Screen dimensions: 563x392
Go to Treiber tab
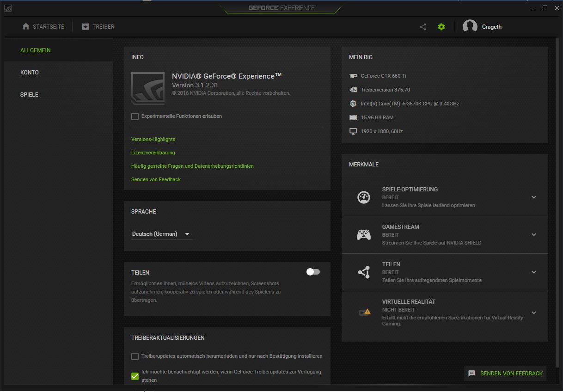(x=98, y=27)
